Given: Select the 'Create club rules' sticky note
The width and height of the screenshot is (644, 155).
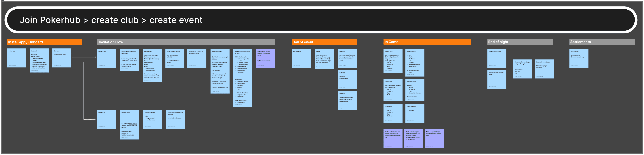Looking at the screenshot, I should tap(153, 119).
